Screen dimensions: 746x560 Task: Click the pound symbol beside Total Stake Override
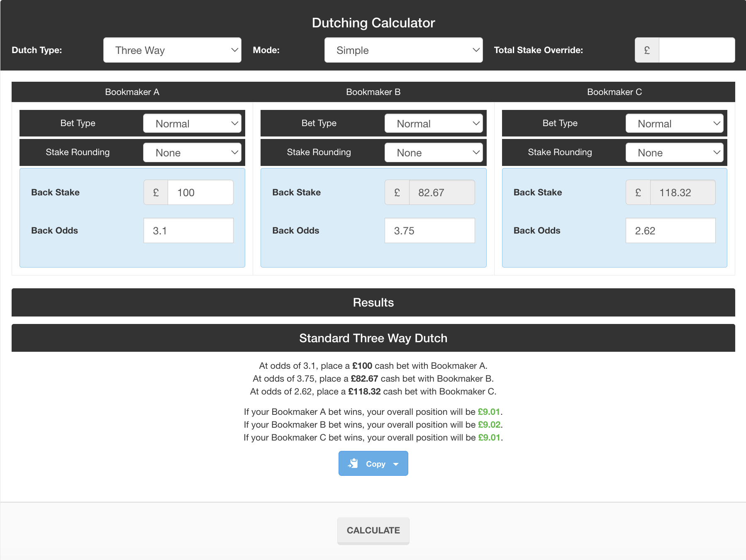(x=647, y=50)
